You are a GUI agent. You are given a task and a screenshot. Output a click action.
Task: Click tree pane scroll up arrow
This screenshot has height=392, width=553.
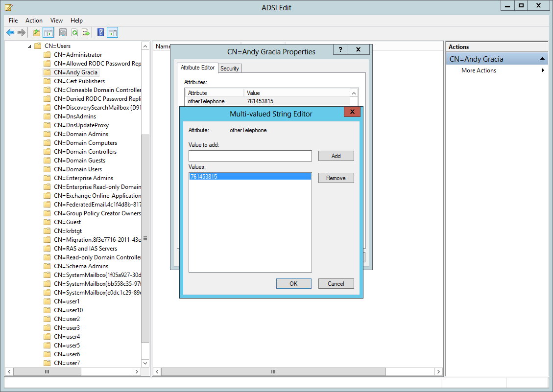(x=145, y=46)
